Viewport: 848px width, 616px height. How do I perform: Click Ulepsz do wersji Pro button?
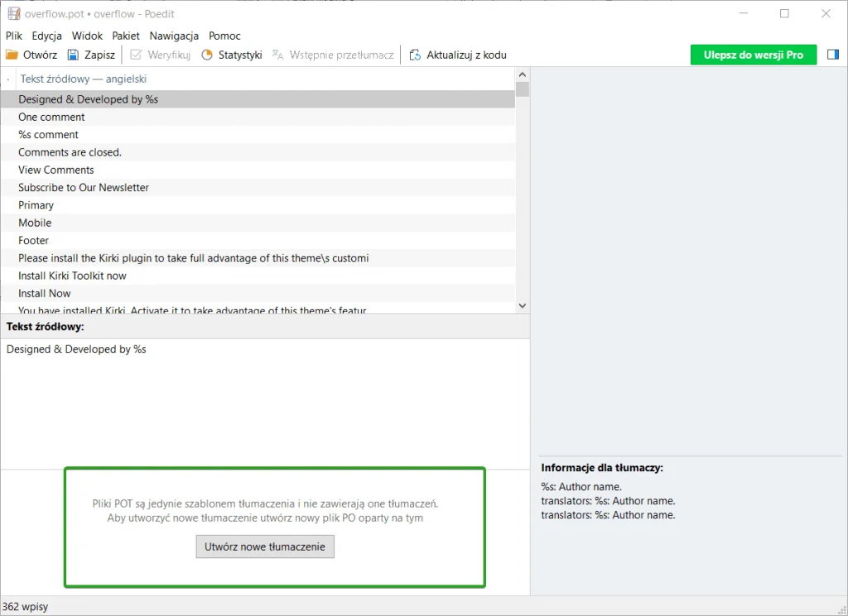click(x=754, y=55)
